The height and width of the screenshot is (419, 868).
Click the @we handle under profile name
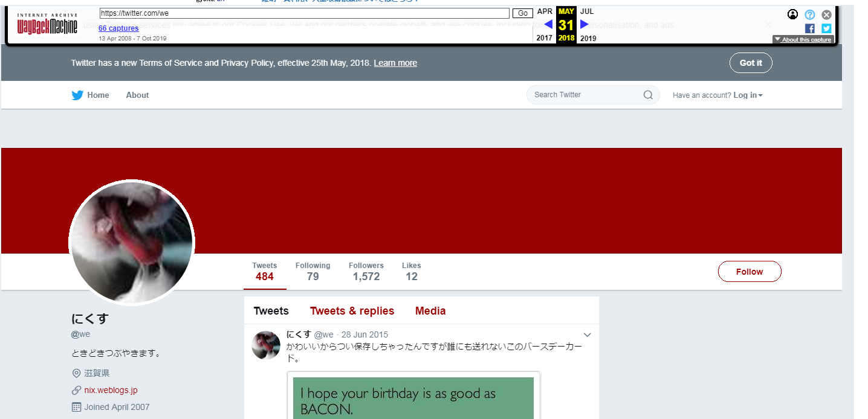pyautogui.click(x=80, y=334)
